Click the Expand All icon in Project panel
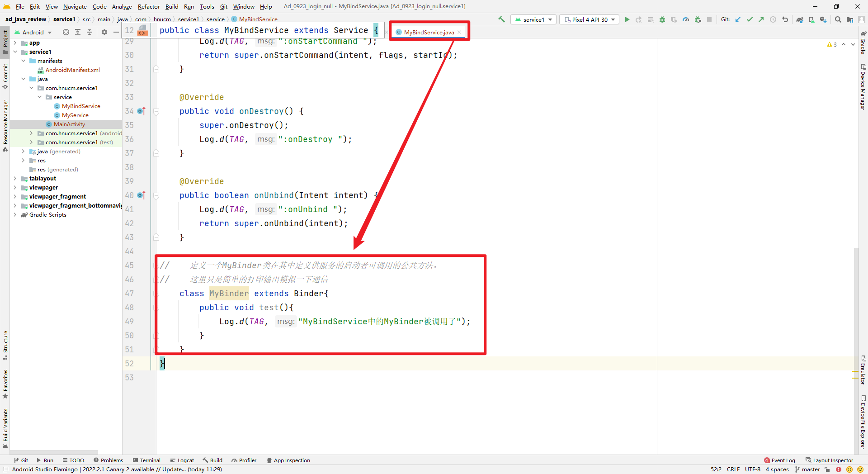868x474 pixels. (x=78, y=32)
